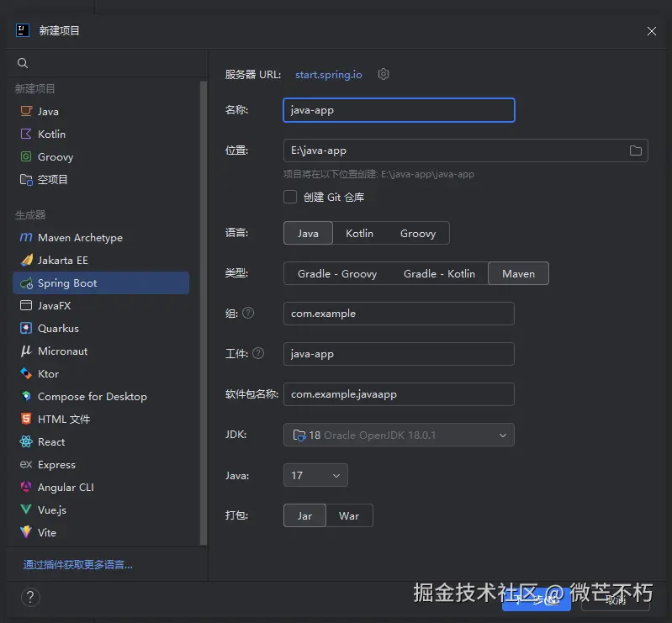The width and height of the screenshot is (672, 623).
Task: Open server URL settings gear
Action: pyautogui.click(x=384, y=74)
